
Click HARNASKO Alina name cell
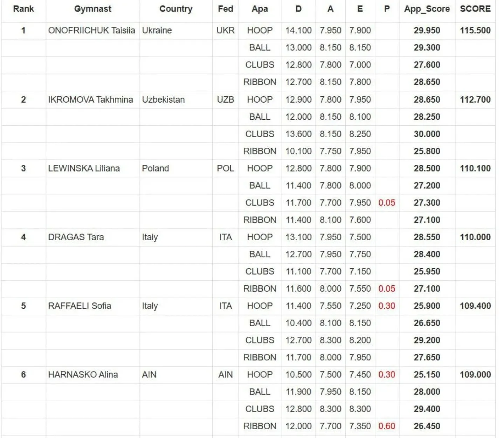coord(83,375)
